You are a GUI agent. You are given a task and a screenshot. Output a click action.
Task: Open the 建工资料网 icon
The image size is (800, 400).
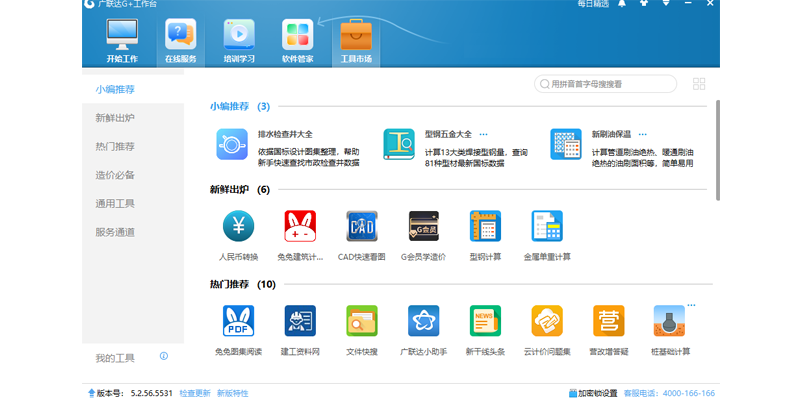300,321
